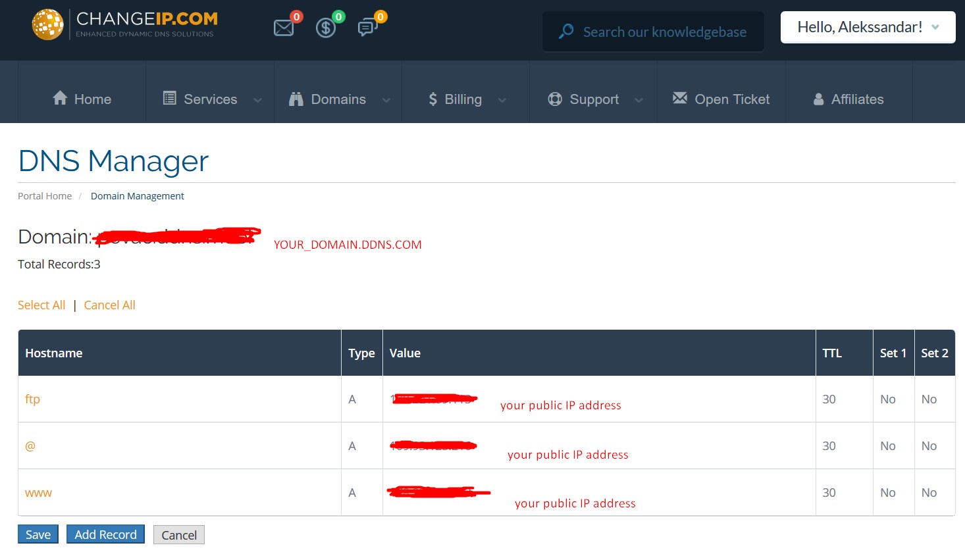Click the Add Record button
Image resolution: width=965 pixels, height=560 pixels.
[105, 534]
